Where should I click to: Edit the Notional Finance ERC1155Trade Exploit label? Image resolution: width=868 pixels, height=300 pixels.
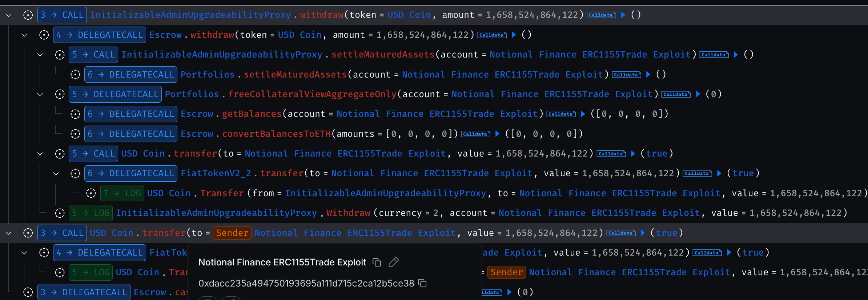pyautogui.click(x=394, y=262)
